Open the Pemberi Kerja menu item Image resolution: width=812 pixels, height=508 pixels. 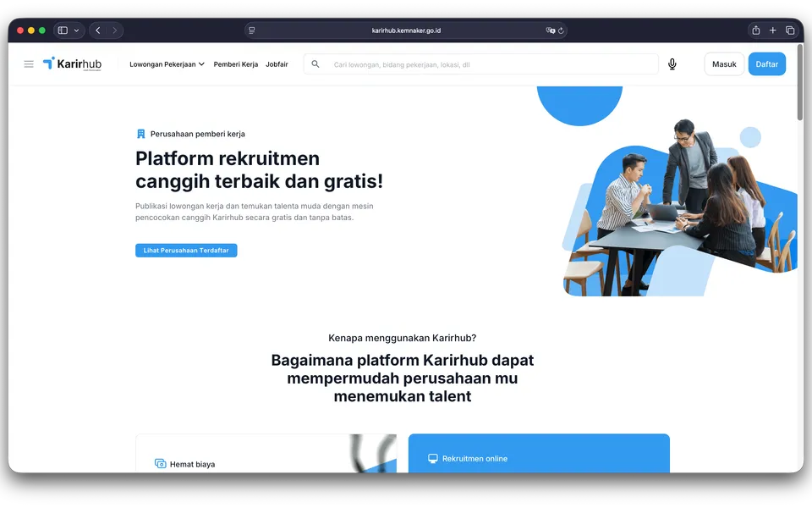pos(236,64)
